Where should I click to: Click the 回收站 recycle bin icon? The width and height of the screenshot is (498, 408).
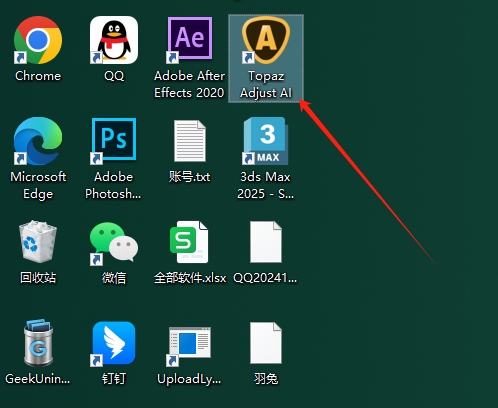point(38,242)
